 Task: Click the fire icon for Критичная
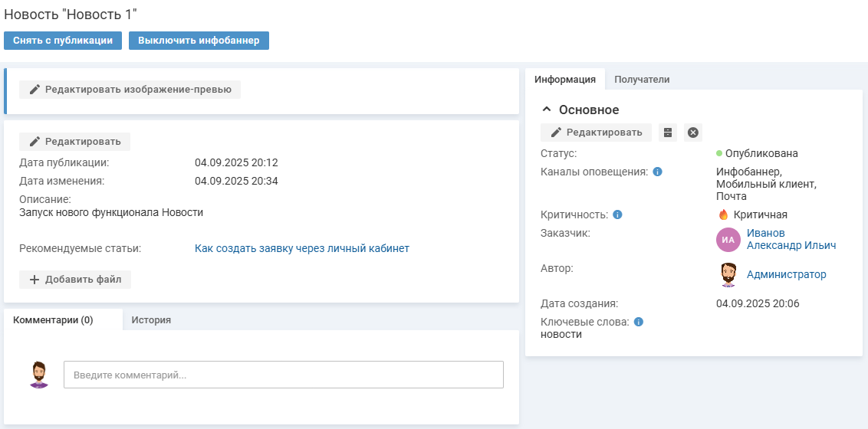pyautogui.click(x=723, y=215)
